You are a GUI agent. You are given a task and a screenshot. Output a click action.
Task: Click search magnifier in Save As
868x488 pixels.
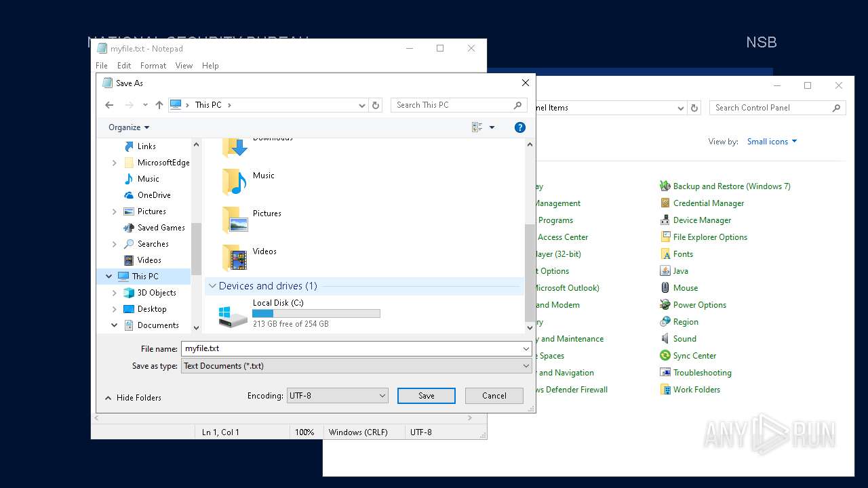click(518, 105)
